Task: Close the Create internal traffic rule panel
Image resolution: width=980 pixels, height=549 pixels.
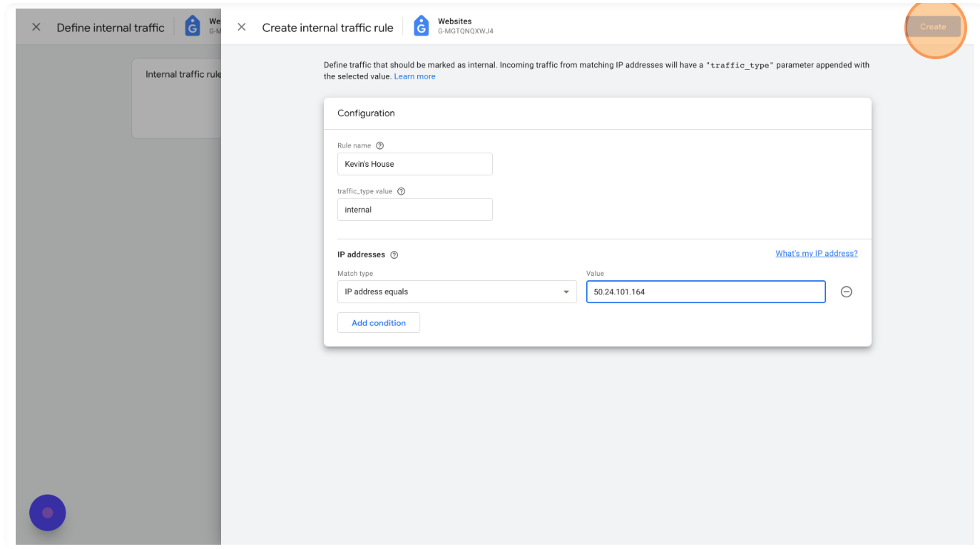Action: coord(242,27)
